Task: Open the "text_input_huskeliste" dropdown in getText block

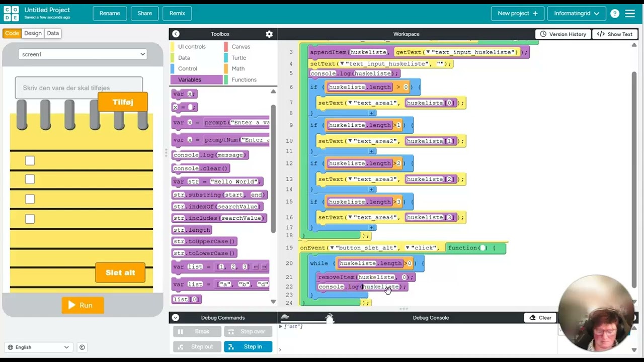Action: (x=428, y=52)
